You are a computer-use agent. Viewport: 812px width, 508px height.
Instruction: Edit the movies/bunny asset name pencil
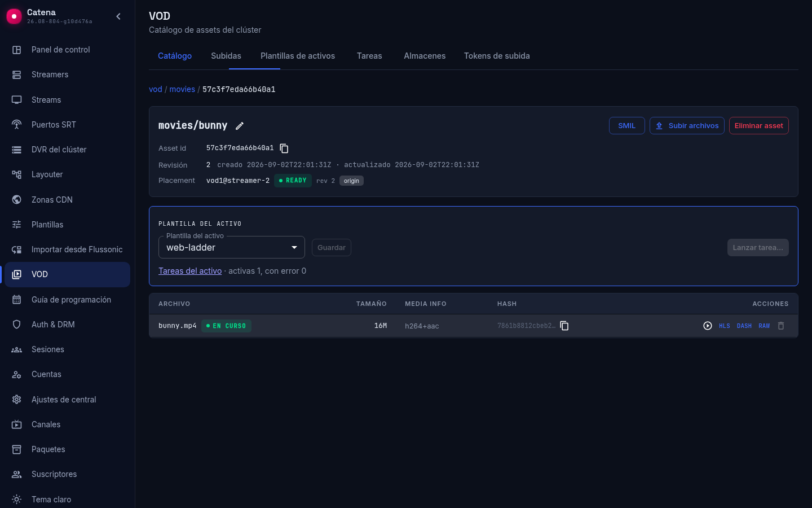click(x=240, y=126)
